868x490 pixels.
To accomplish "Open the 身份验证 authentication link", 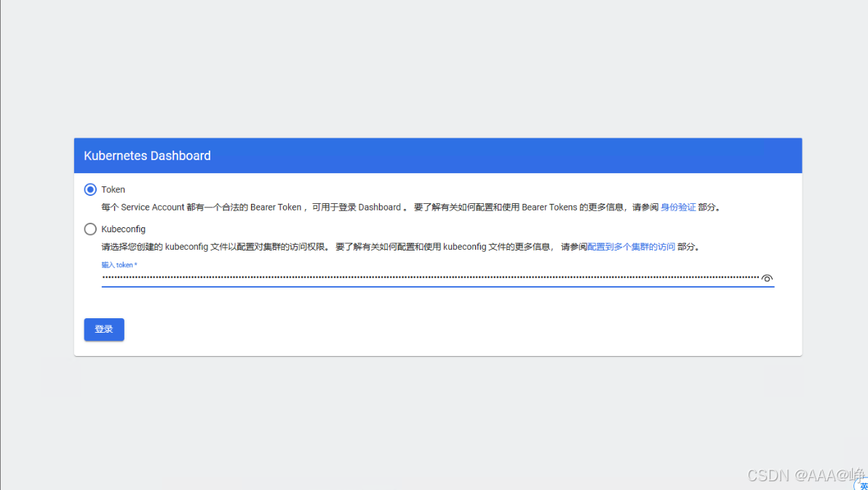I will 678,207.
